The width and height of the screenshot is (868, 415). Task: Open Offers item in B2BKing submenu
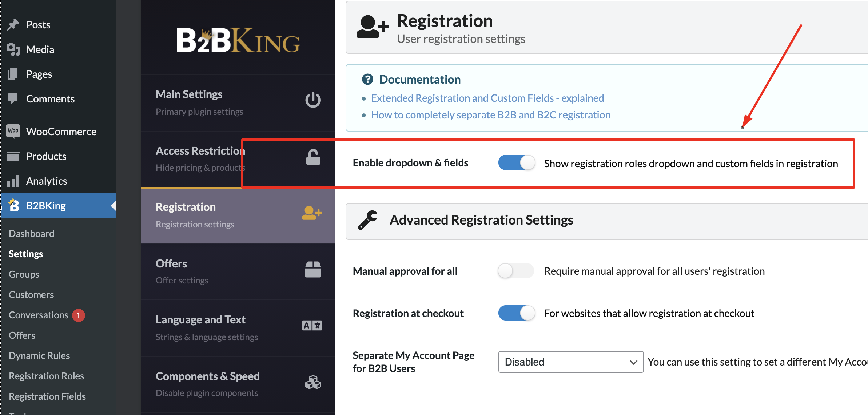click(x=22, y=335)
